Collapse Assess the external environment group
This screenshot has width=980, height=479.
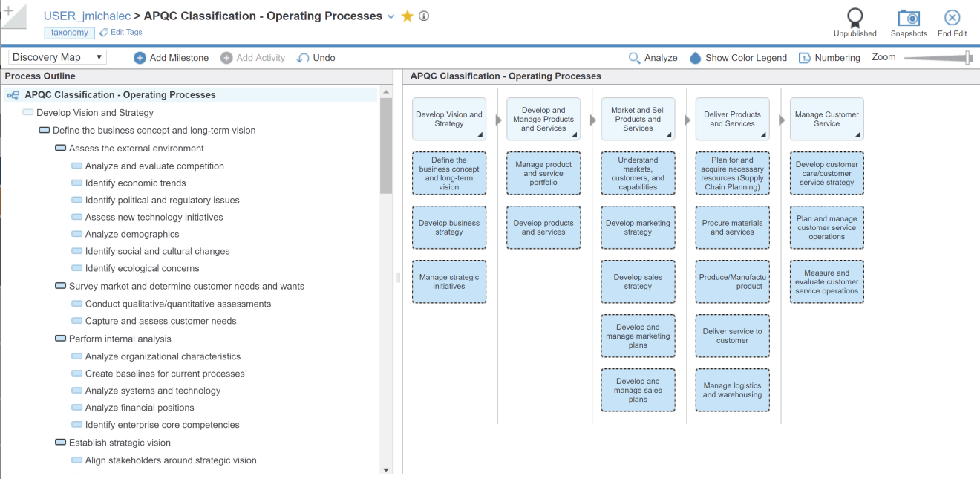pos(60,148)
